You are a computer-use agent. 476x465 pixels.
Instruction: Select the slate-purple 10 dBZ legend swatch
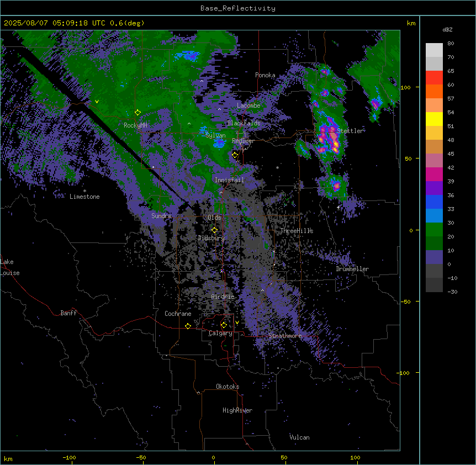click(x=434, y=257)
